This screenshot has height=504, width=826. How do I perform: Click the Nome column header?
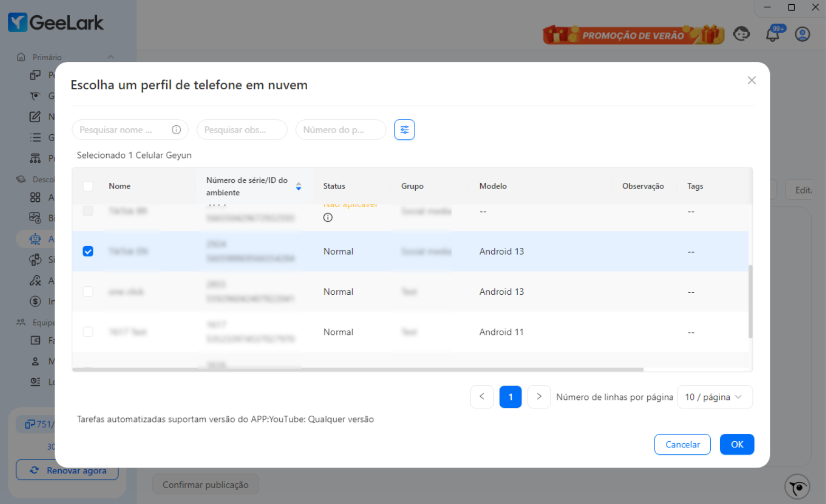tap(120, 186)
